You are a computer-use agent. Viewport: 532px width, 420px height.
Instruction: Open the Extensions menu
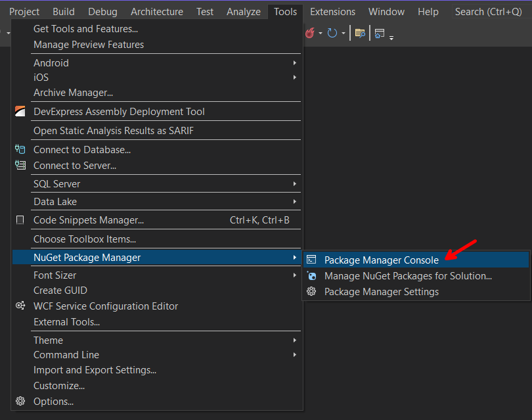point(332,12)
